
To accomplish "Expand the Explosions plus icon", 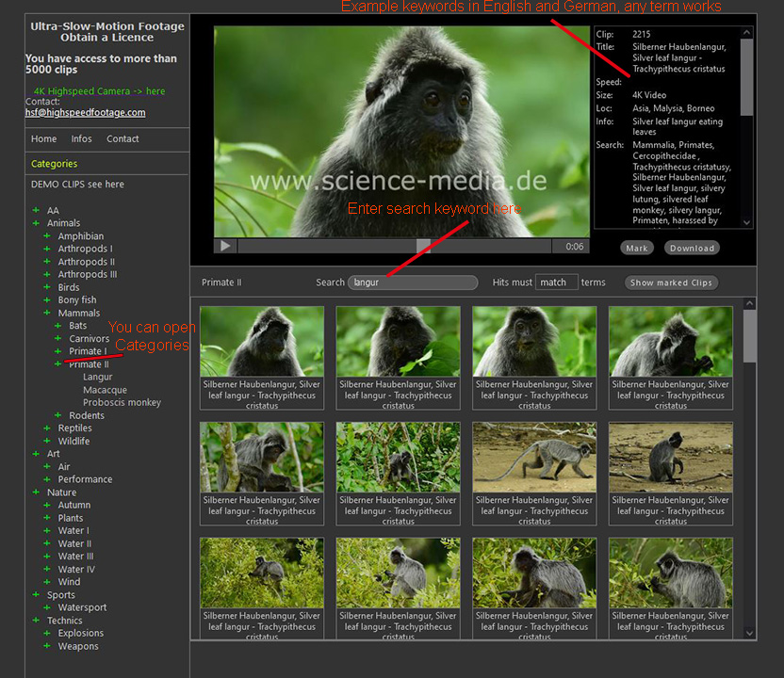I will coord(47,634).
